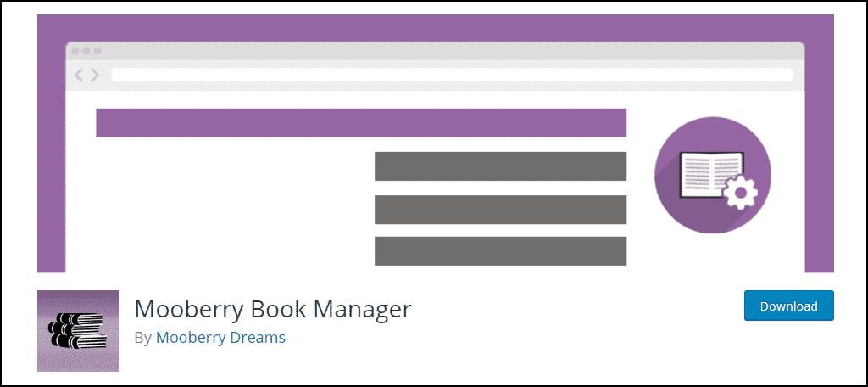
Task: Click the white gear cog in banner
Action: (x=741, y=193)
